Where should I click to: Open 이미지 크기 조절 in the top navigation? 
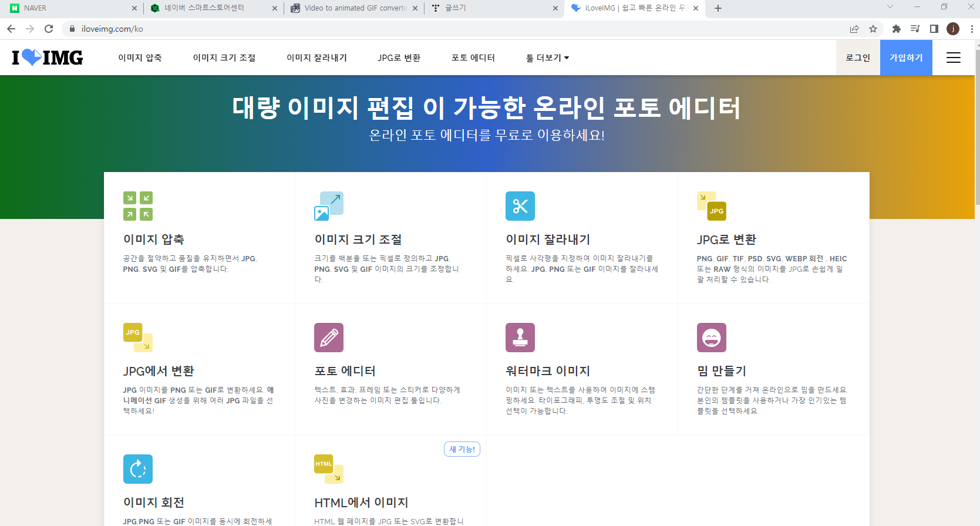point(224,58)
